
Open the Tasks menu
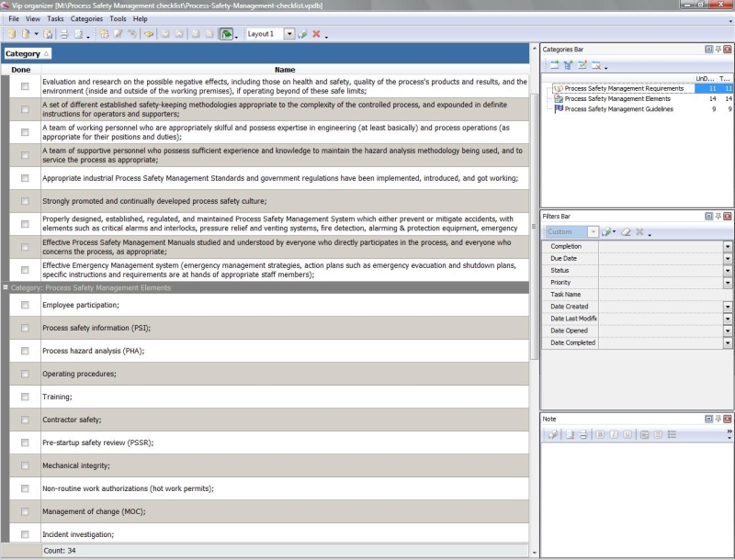pyautogui.click(x=55, y=18)
